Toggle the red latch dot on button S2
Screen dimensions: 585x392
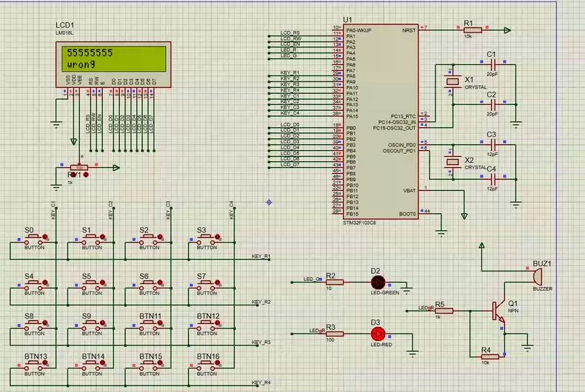[x=160, y=237]
